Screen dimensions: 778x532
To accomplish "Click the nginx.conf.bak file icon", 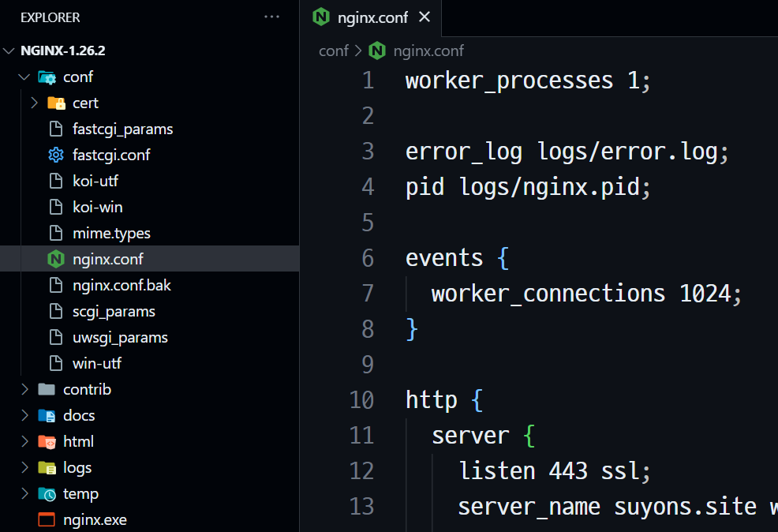I will [x=56, y=286].
